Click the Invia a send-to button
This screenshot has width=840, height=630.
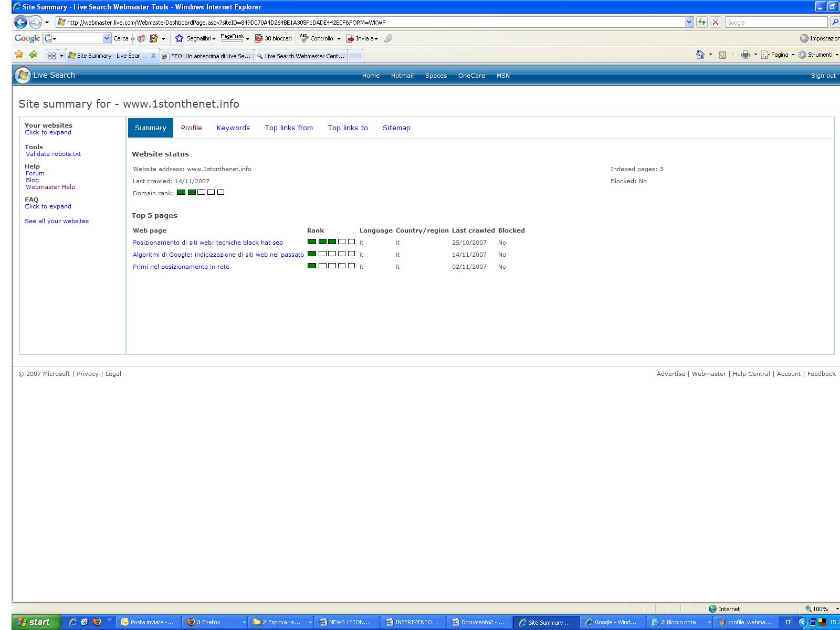tap(362, 38)
